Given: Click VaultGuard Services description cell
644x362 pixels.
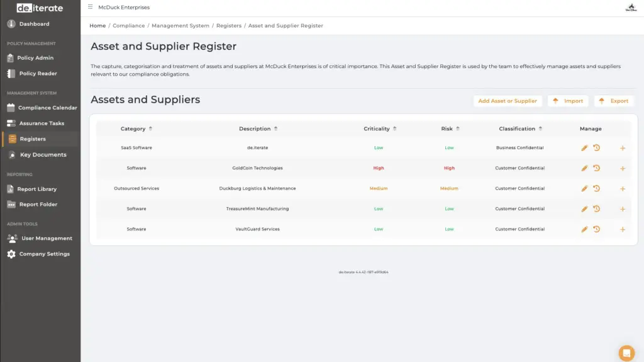Looking at the screenshot, I should 257,229.
